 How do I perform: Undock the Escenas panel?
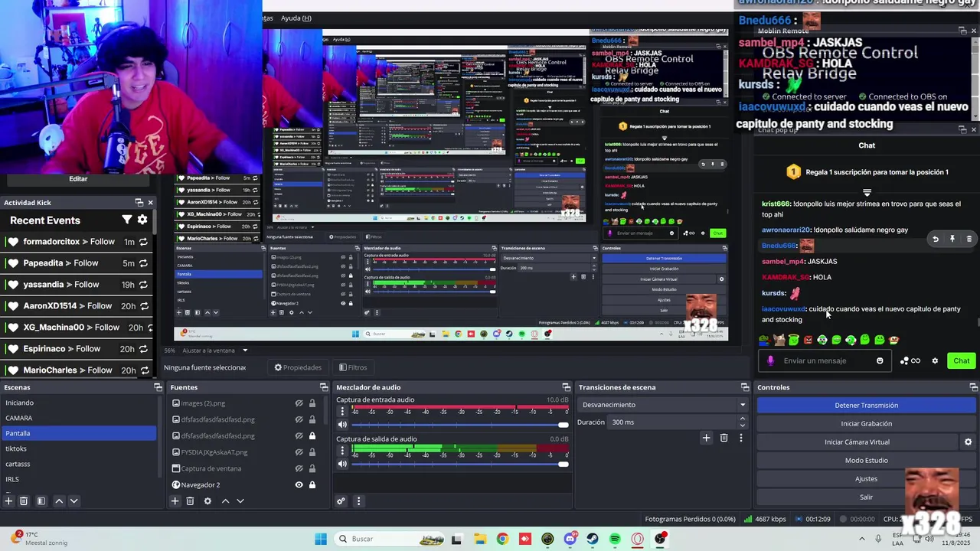point(158,387)
